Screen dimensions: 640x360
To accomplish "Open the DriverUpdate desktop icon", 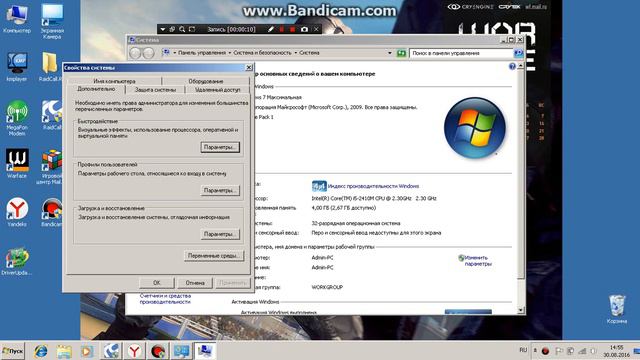I will tap(17, 260).
